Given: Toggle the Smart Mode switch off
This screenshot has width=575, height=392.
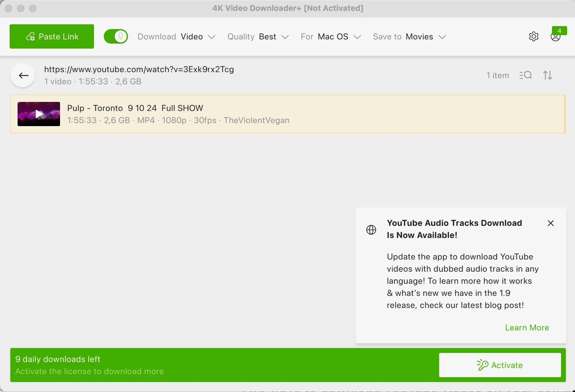Looking at the screenshot, I should [x=116, y=37].
